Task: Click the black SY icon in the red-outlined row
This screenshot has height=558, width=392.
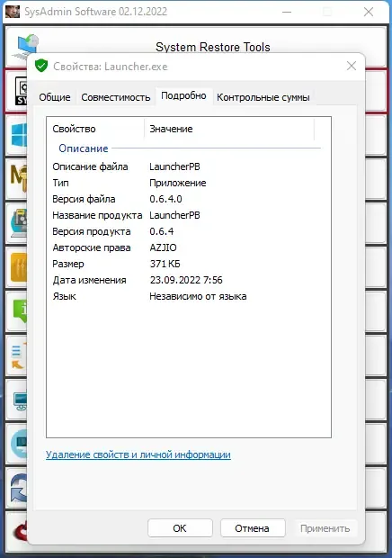Action: 21,91
